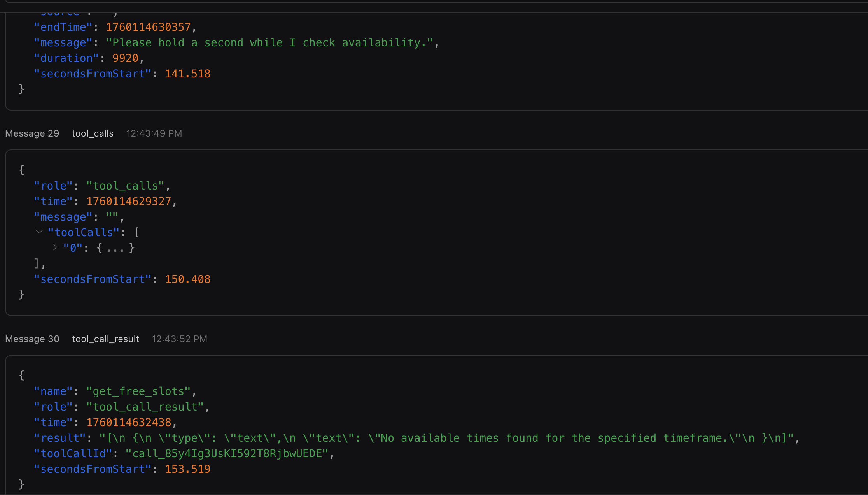Click the 12:43:52 PM timestamp
868x495 pixels.
[x=179, y=339]
